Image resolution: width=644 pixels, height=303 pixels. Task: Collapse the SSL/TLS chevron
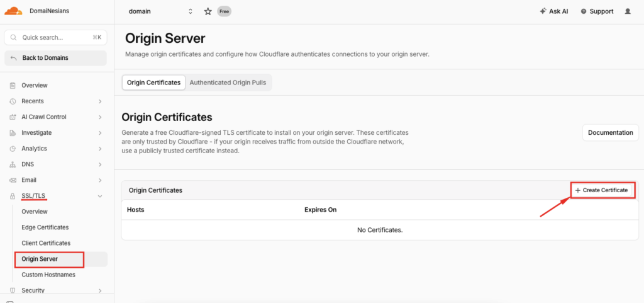pos(100,196)
